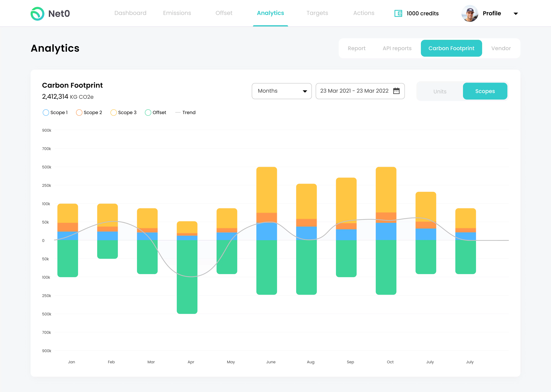Click the 2,412,314 KG CO2e total
The width and height of the screenshot is (551, 392).
coord(68,97)
